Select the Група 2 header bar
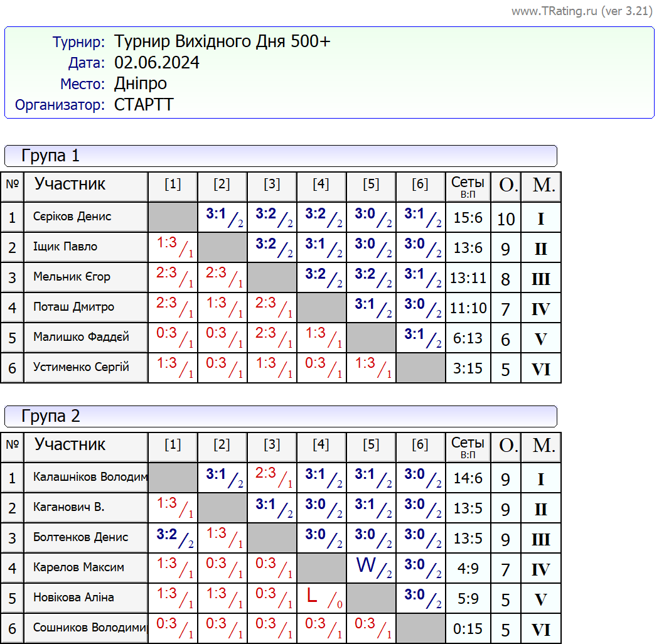659x644 pixels. pos(281,416)
